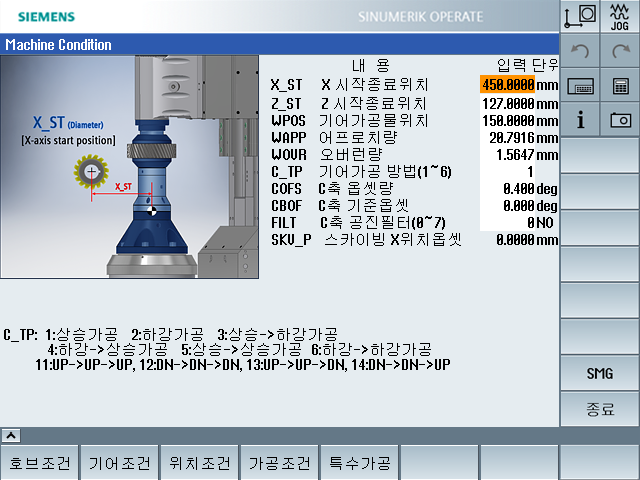
Task: Select the COFS value field 0.400
Action: point(507,189)
